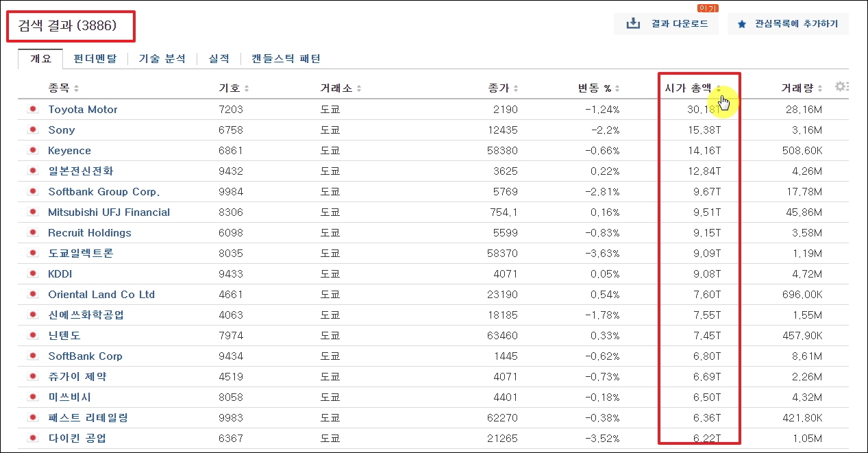
Task: Click closing price 63460
Action: (504, 336)
